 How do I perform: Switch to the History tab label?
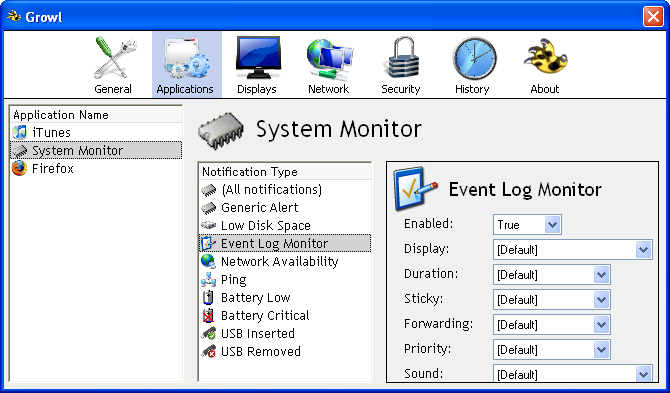(x=472, y=89)
